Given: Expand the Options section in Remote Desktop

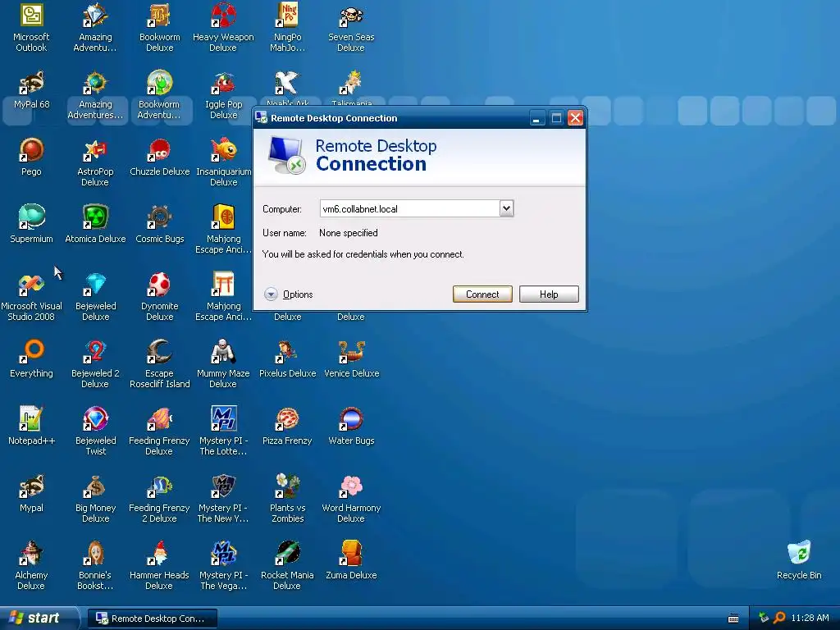Looking at the screenshot, I should point(288,294).
